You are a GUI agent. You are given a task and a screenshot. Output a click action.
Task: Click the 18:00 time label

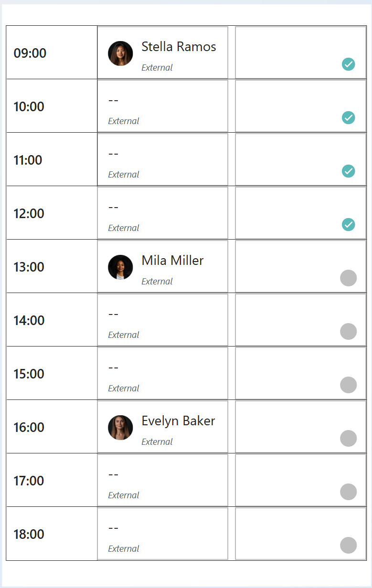(29, 534)
